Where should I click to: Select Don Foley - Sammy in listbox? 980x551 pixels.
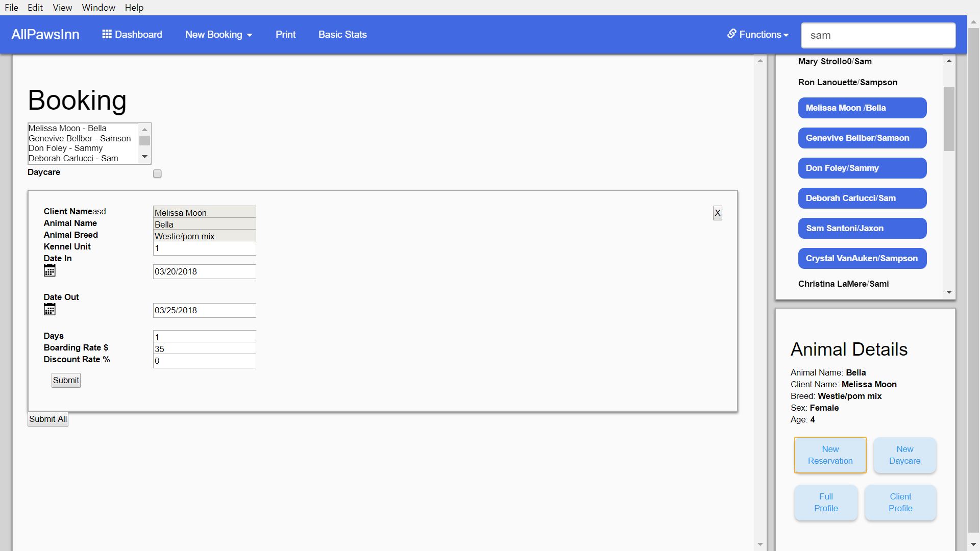point(65,148)
